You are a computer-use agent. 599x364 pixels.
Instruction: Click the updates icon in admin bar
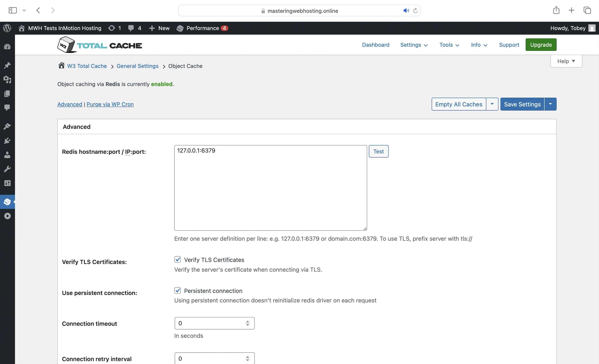112,28
